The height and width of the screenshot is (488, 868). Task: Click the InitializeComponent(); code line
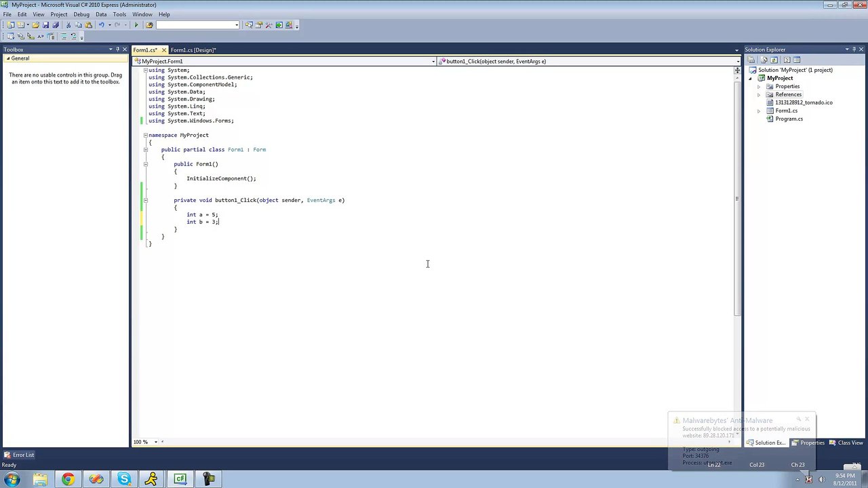pyautogui.click(x=221, y=179)
